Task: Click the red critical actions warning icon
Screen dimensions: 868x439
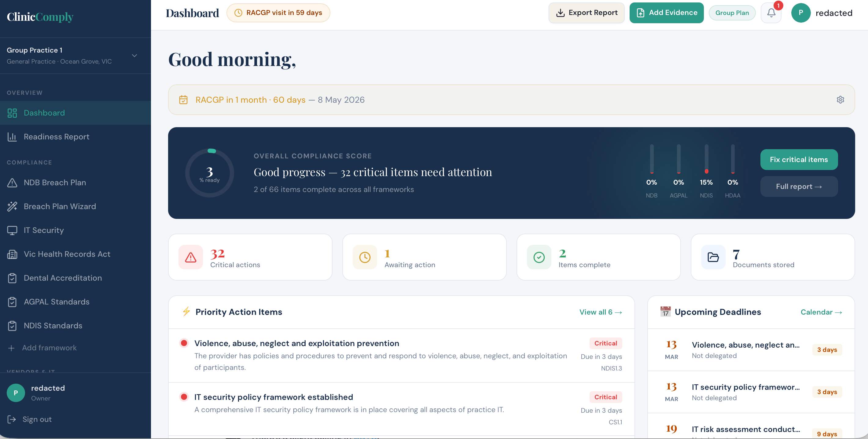Action: pyautogui.click(x=191, y=257)
